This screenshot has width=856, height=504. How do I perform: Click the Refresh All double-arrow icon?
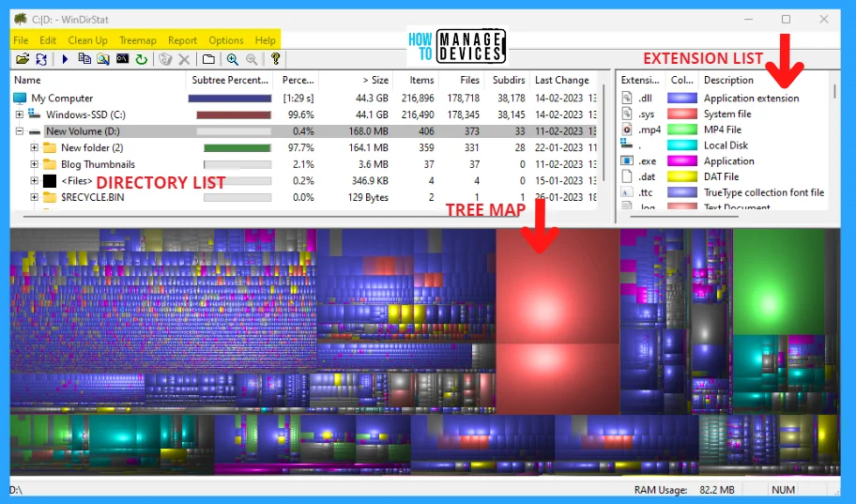[41, 59]
